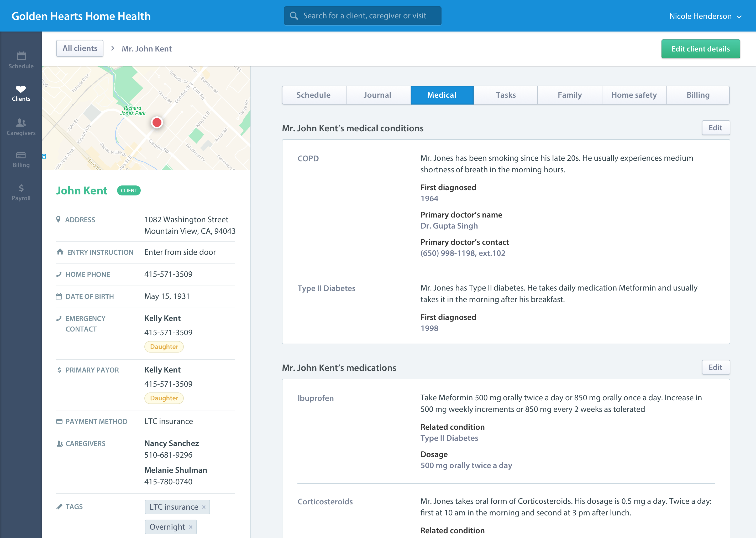
Task: Select the Medical tab
Action: pos(442,95)
